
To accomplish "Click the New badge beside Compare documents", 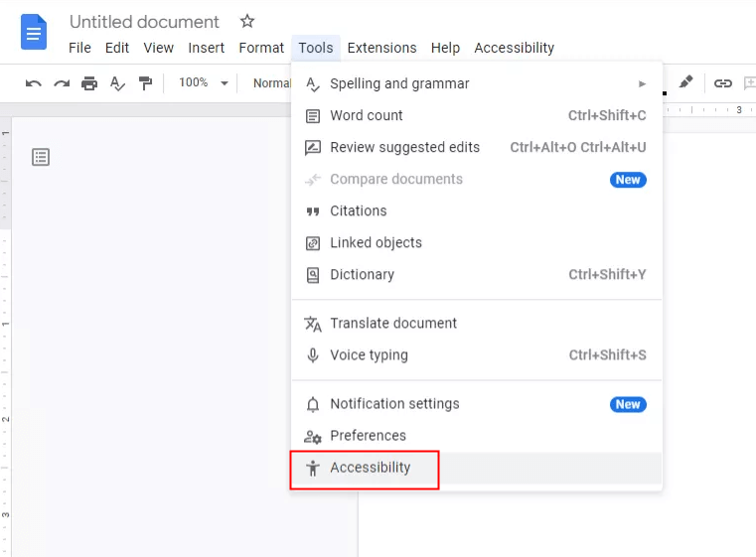I will coord(628,180).
